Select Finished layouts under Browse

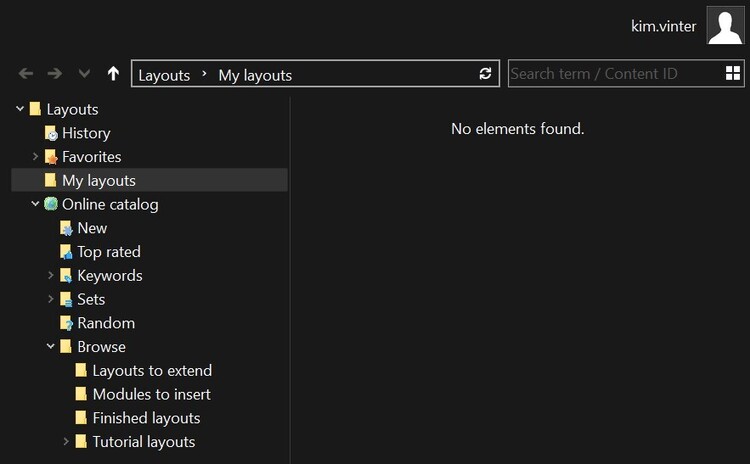click(x=146, y=418)
